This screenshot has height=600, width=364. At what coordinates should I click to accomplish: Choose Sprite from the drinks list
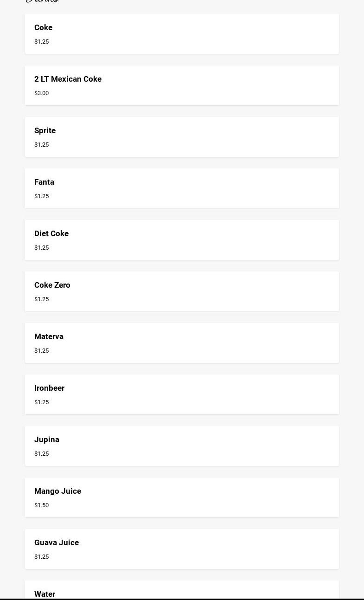[45, 131]
